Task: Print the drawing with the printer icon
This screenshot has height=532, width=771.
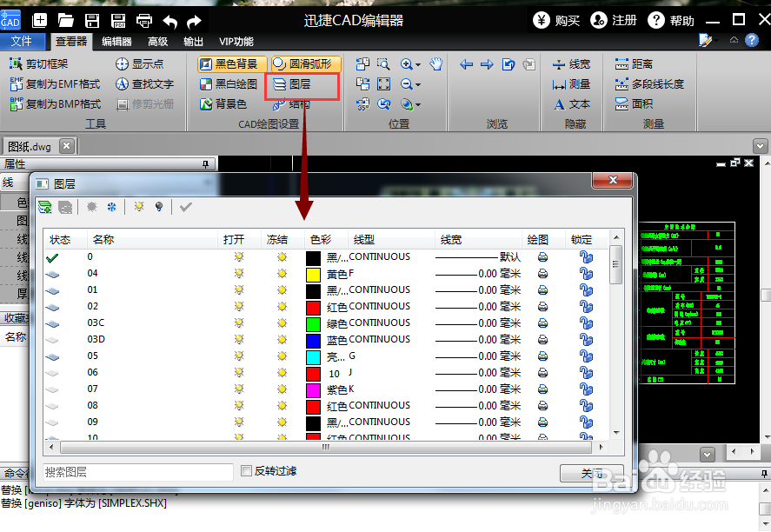Action: point(144,20)
